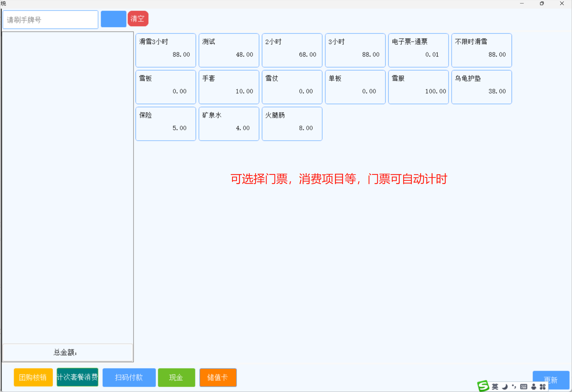Choose 现金 cash payment

(176, 377)
